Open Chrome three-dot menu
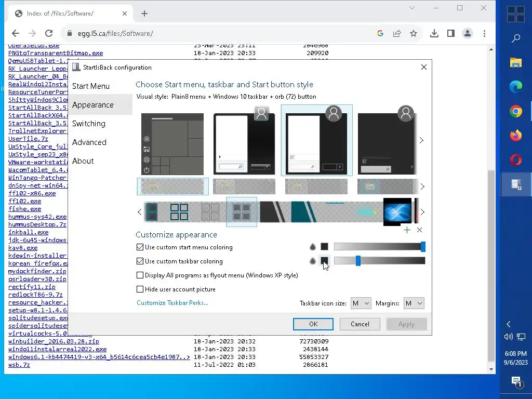The width and height of the screenshot is (532, 399). [485, 33]
